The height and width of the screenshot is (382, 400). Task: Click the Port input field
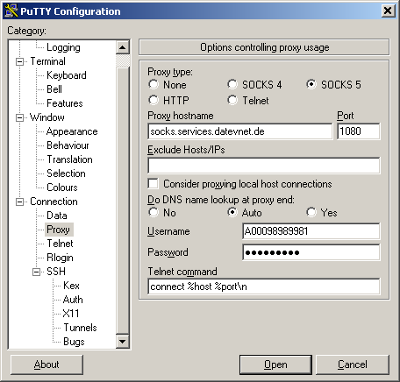click(358, 131)
